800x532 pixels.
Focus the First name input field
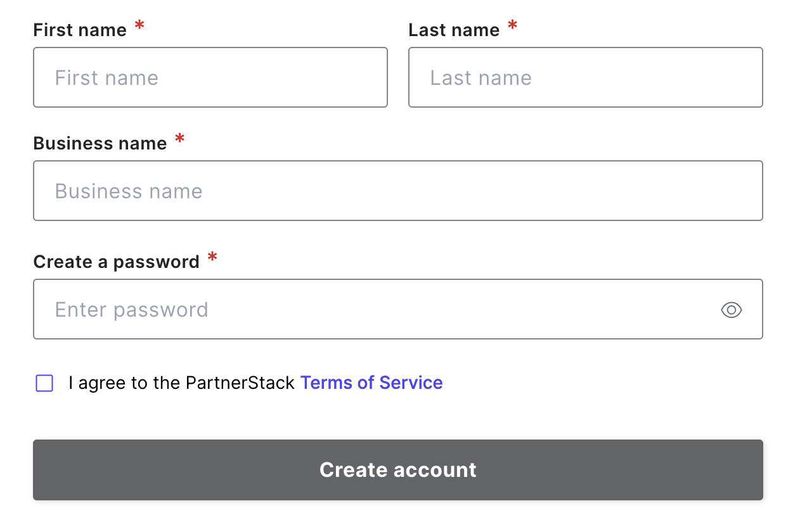point(210,77)
